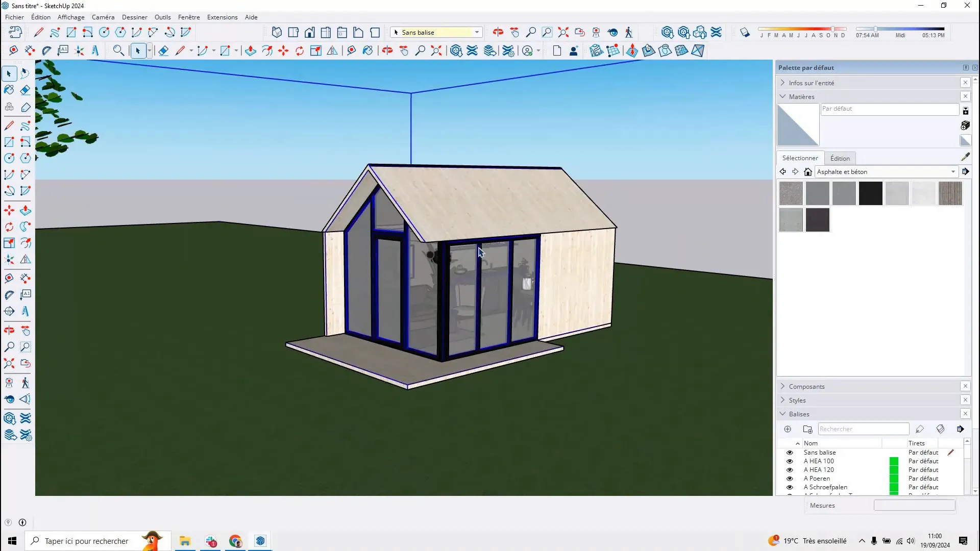Go to home materials in model icon
980x551 pixels.
coord(807,172)
